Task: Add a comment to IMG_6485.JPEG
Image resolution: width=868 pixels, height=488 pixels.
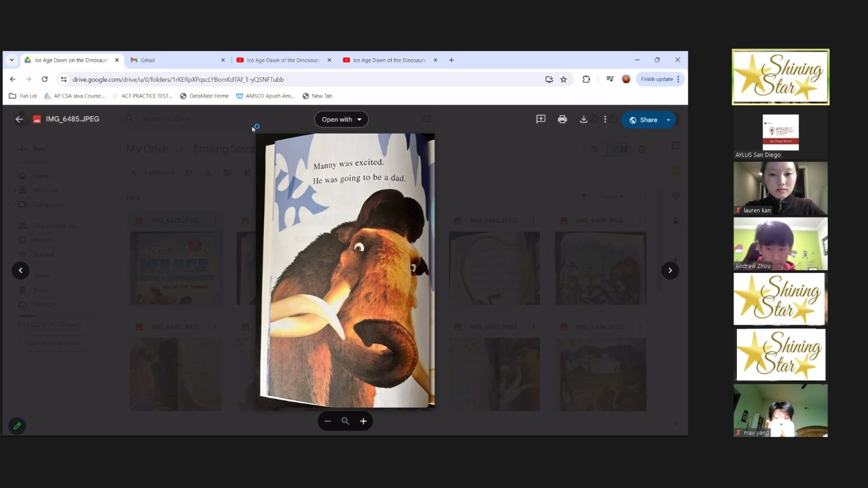Action: [541, 119]
